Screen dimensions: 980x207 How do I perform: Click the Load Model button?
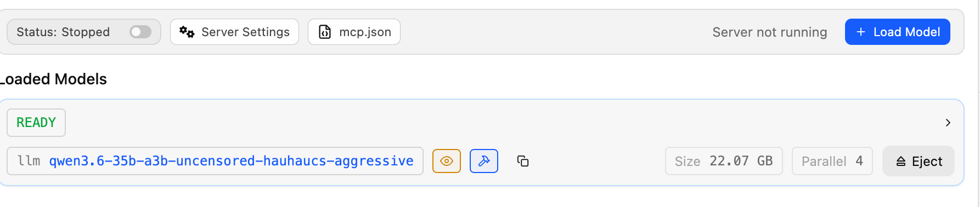point(898,32)
